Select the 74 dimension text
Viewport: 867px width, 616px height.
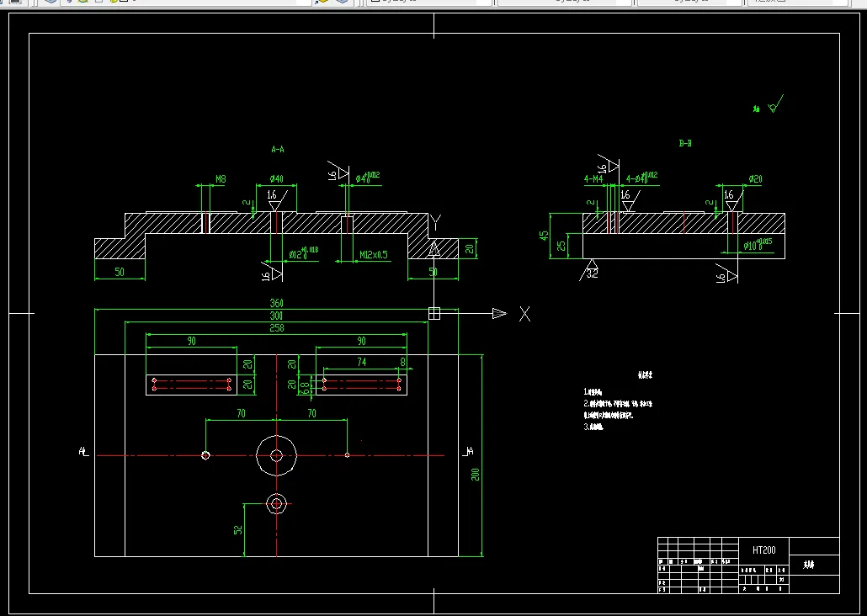pyautogui.click(x=362, y=362)
